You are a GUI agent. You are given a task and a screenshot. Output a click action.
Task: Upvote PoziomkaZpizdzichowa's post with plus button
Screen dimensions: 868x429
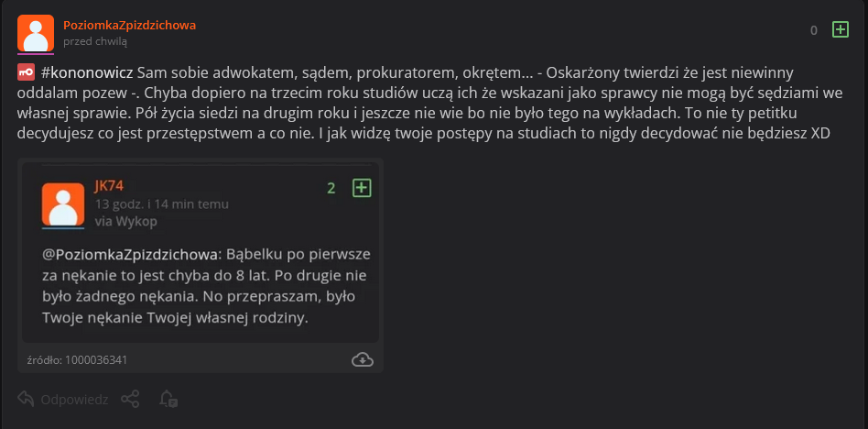840,30
